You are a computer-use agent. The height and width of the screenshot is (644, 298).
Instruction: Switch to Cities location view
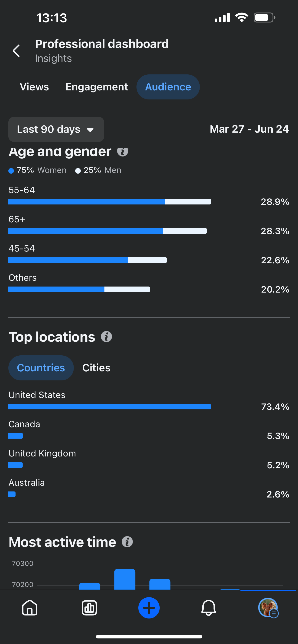point(96,368)
